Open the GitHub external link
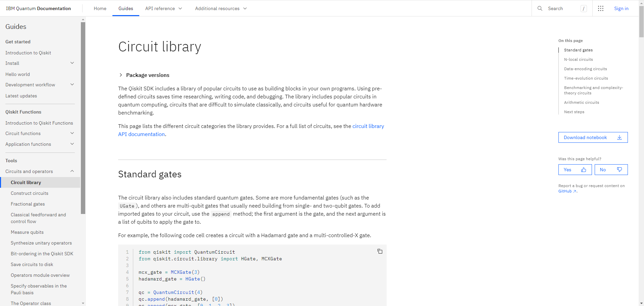This screenshot has height=306, width=644. tap(567, 191)
